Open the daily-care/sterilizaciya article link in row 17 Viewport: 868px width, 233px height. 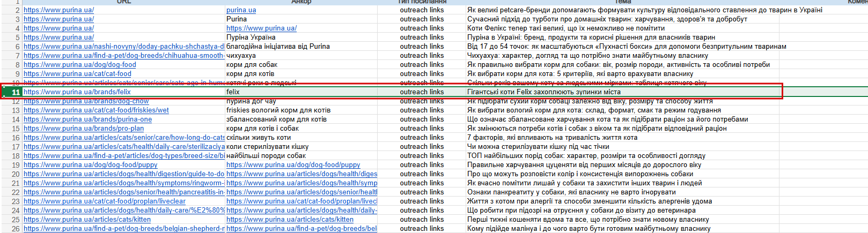(124, 147)
